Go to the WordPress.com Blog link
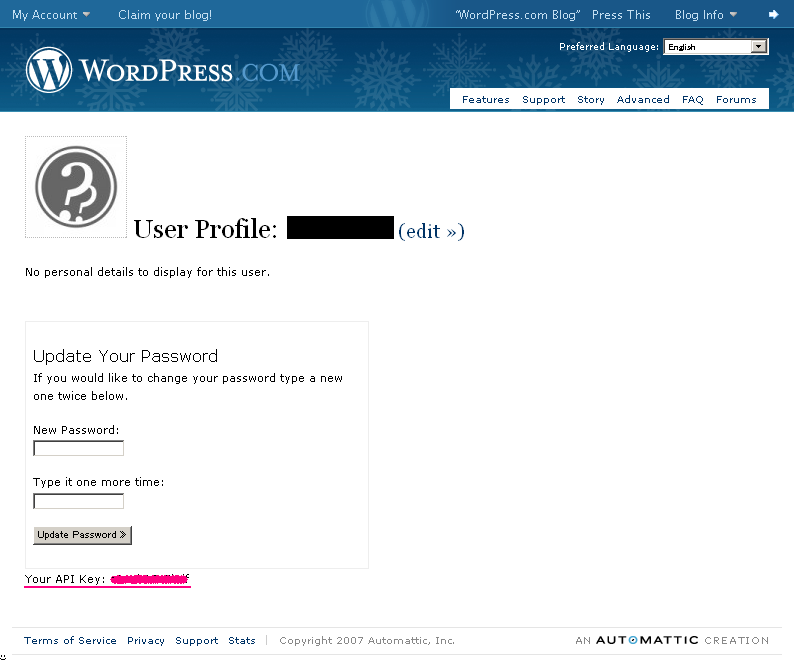 pos(518,15)
